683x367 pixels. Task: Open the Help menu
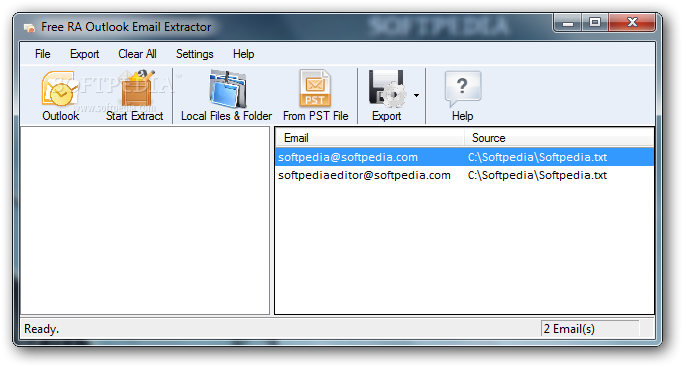tap(243, 54)
